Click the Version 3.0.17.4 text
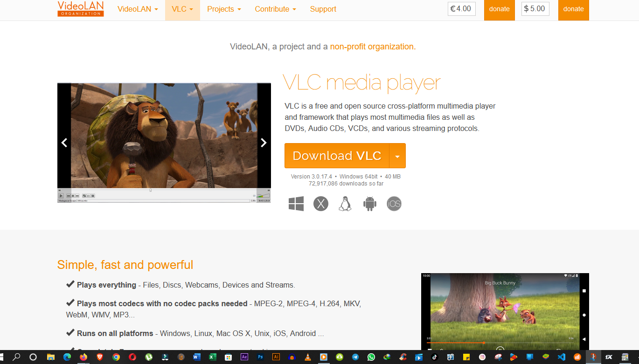This screenshot has width=639, height=364. 312,177
